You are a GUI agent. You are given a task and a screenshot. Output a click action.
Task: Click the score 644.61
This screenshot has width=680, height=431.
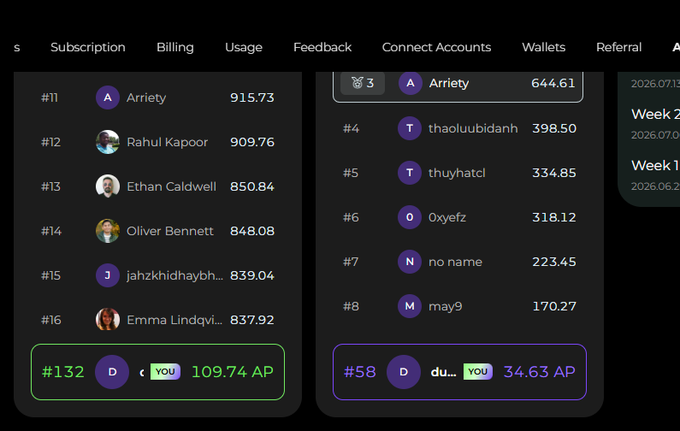point(553,83)
